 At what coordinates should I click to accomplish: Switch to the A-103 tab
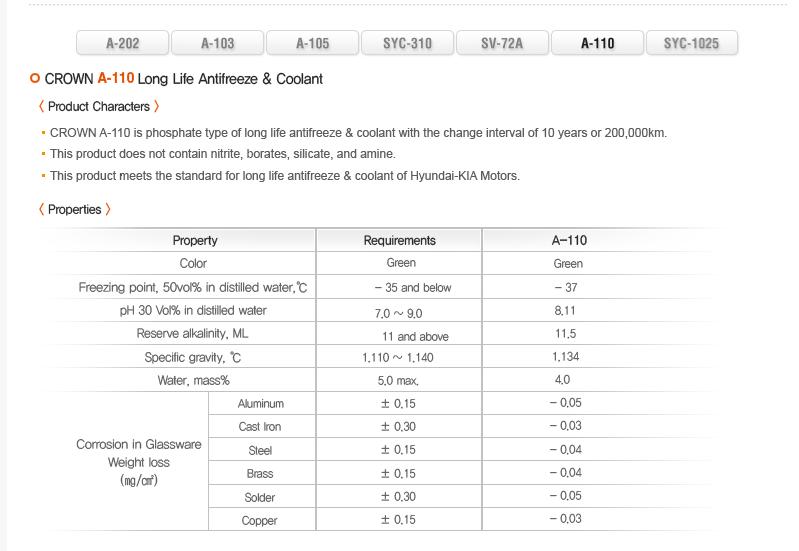pos(217,43)
